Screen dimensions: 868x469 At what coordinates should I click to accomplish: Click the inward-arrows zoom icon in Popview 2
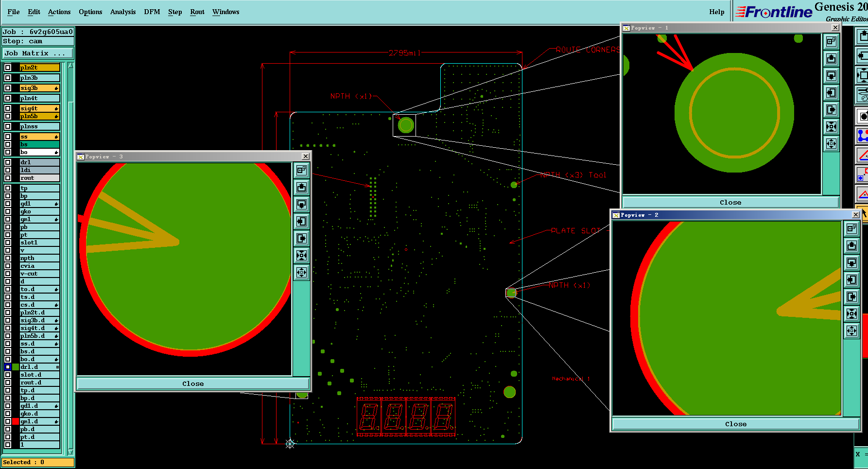pyautogui.click(x=852, y=313)
